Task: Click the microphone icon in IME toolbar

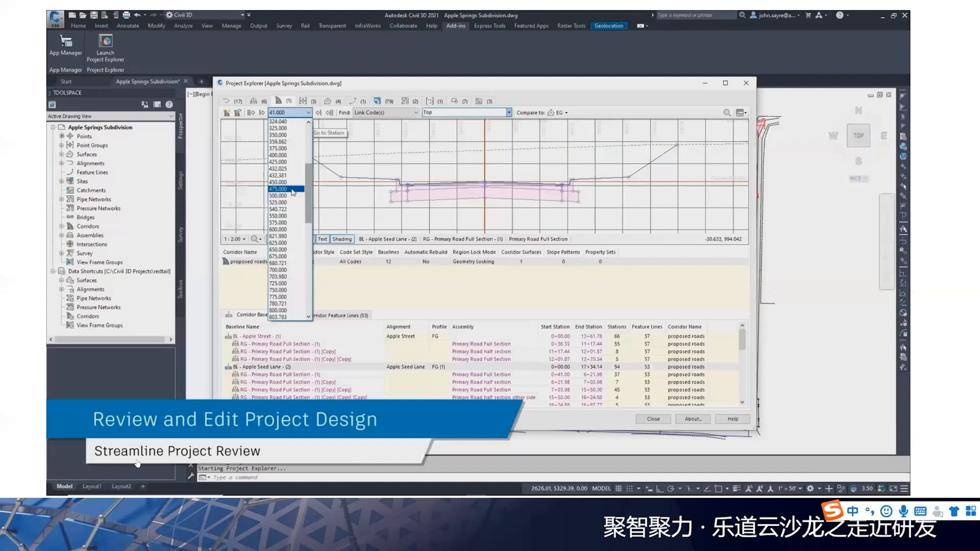Action: pos(903,511)
